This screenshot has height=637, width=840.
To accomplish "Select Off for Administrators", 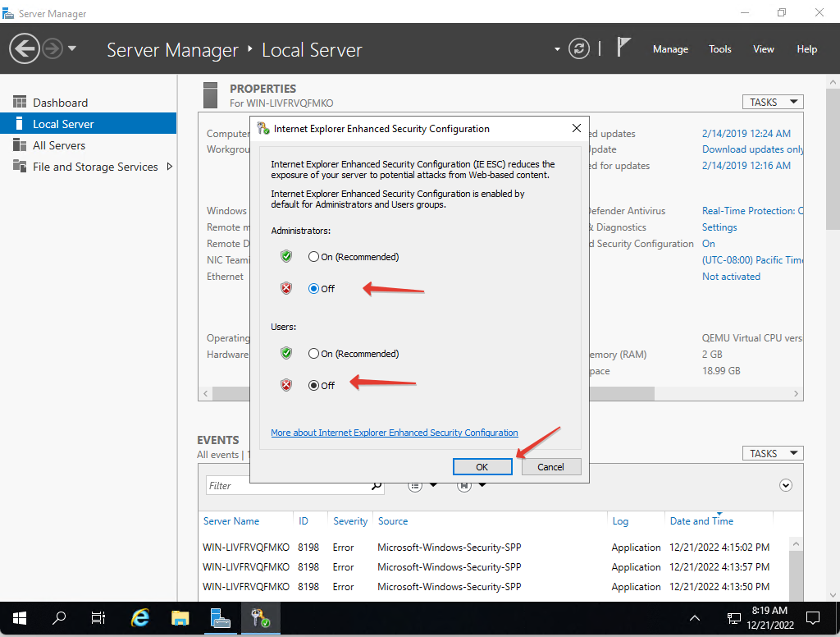I will 313,289.
